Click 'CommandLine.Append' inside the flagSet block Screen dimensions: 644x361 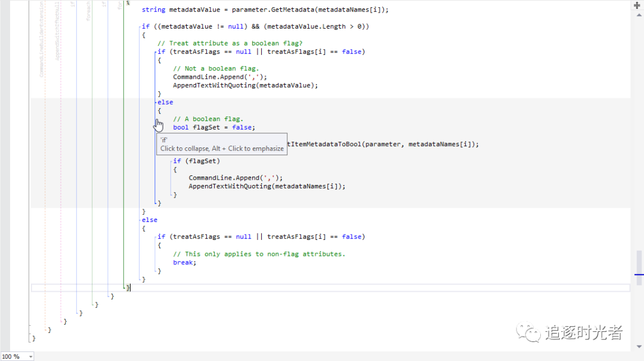tap(224, 178)
